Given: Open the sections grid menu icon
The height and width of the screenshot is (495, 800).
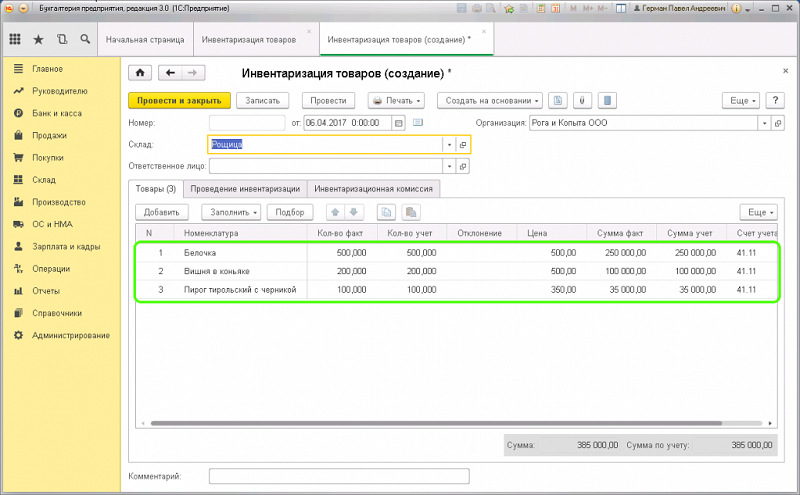Looking at the screenshot, I should click(x=15, y=39).
